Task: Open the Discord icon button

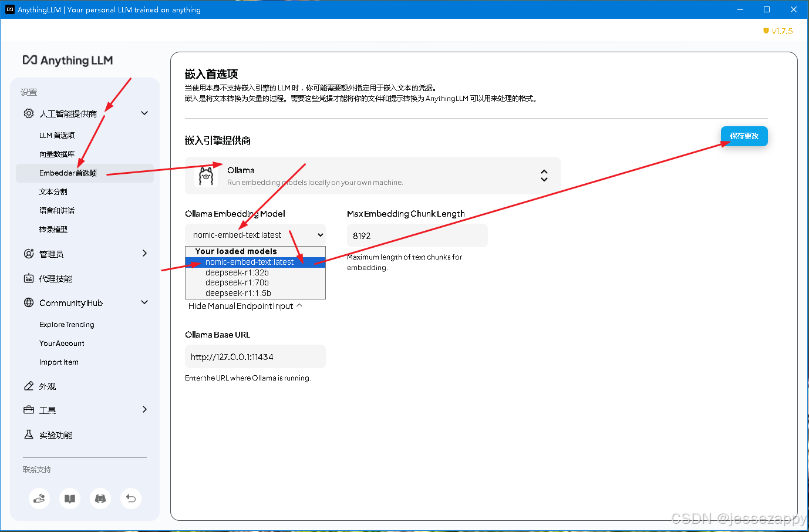Action: pyautogui.click(x=100, y=499)
